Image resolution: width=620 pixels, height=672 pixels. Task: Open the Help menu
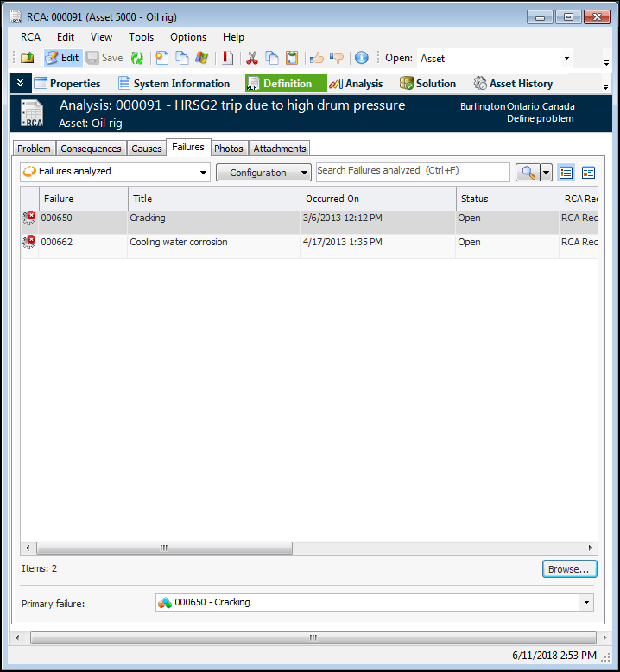click(233, 37)
